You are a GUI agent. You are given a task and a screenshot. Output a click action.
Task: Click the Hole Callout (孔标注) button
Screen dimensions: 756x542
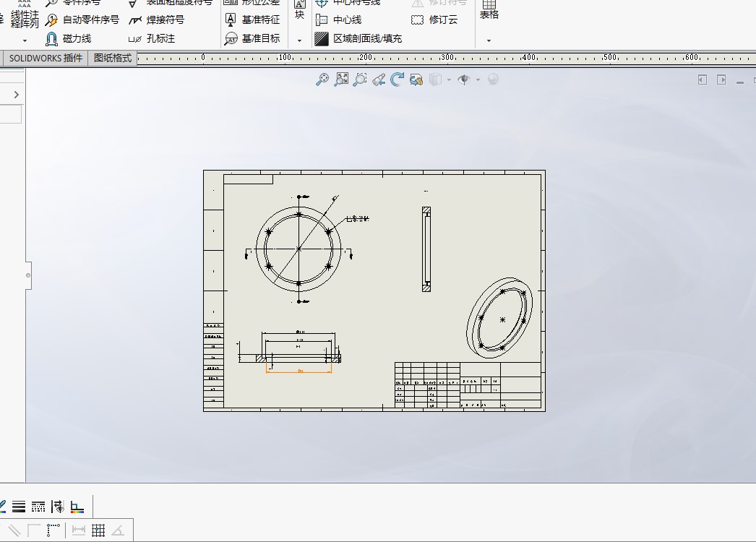(151, 38)
